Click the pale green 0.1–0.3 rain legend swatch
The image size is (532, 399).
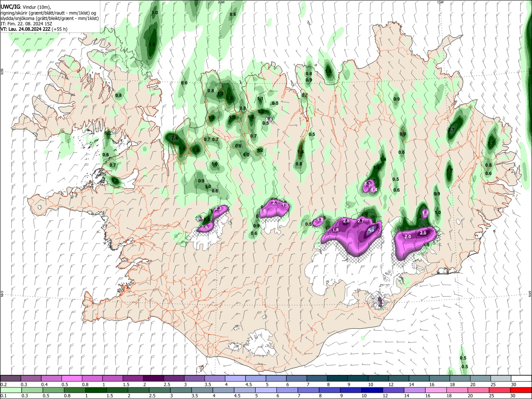(11, 390)
